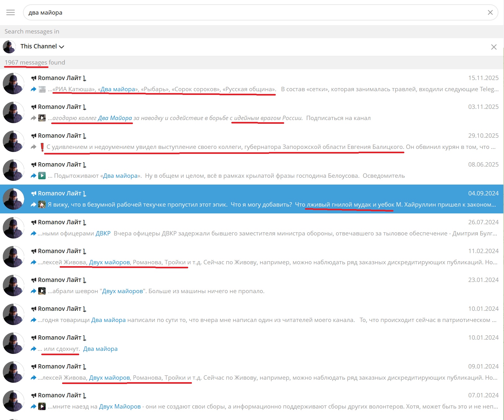Click photo thumbnail in 04.09.2024 message

(42, 205)
